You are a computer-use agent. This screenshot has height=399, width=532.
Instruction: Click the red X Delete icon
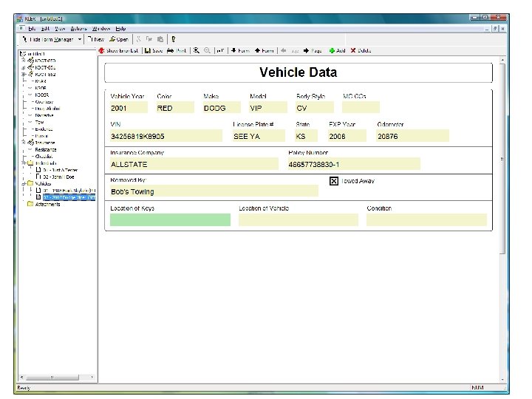(353, 50)
